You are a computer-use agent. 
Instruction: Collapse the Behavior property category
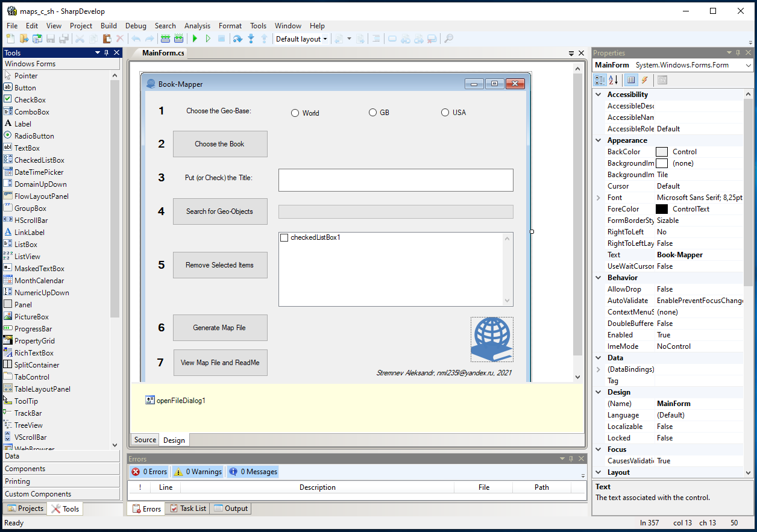(x=598, y=278)
